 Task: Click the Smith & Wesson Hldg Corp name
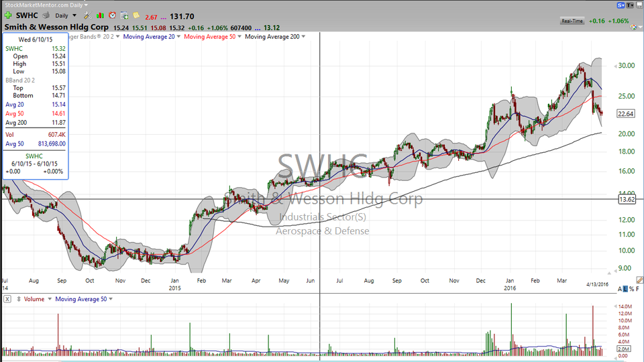tap(56, 27)
